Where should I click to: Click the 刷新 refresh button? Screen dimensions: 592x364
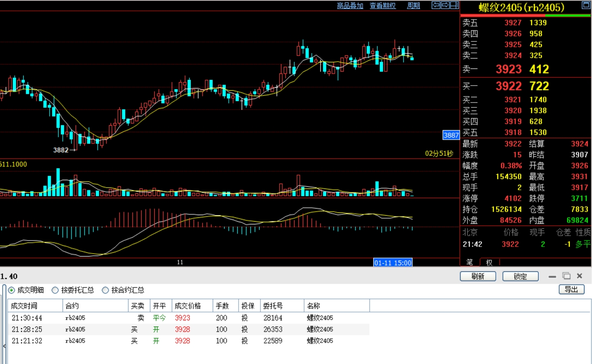pyautogui.click(x=478, y=276)
